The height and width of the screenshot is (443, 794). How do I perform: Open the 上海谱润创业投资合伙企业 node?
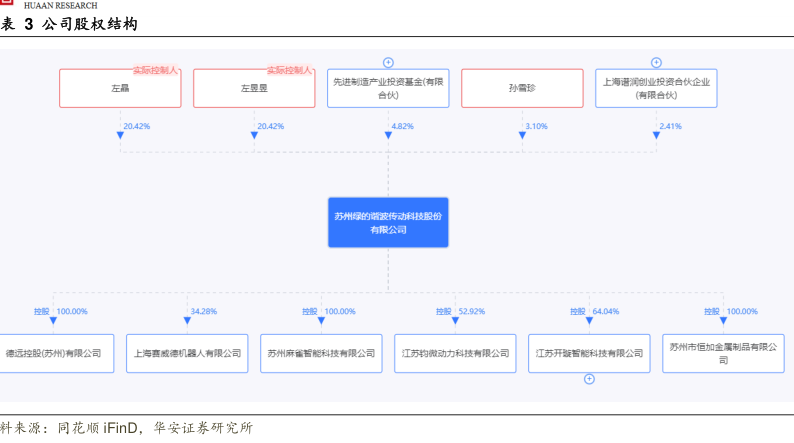click(656, 88)
